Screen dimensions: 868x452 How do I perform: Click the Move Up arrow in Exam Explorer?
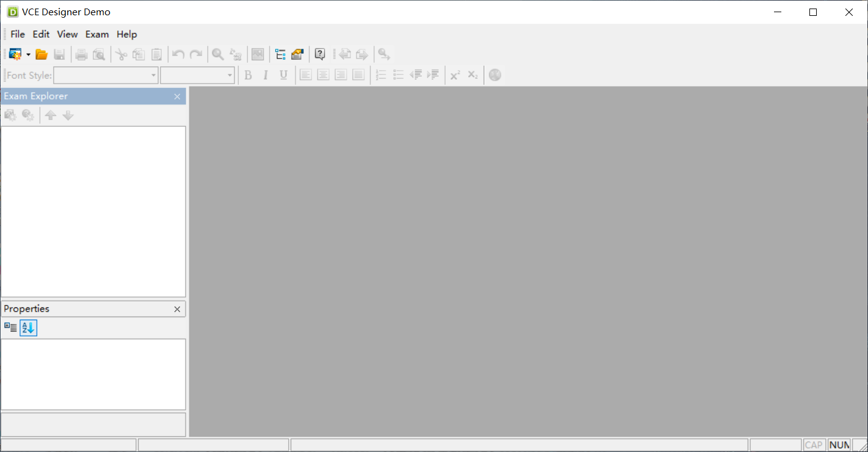50,115
